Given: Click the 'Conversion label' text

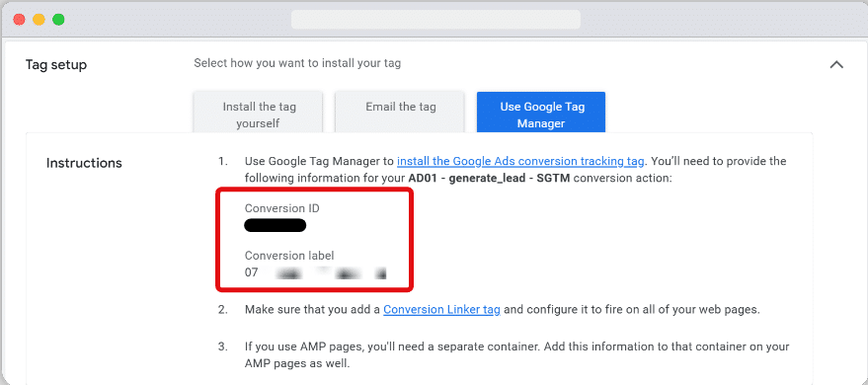Looking at the screenshot, I should pyautogui.click(x=289, y=256).
